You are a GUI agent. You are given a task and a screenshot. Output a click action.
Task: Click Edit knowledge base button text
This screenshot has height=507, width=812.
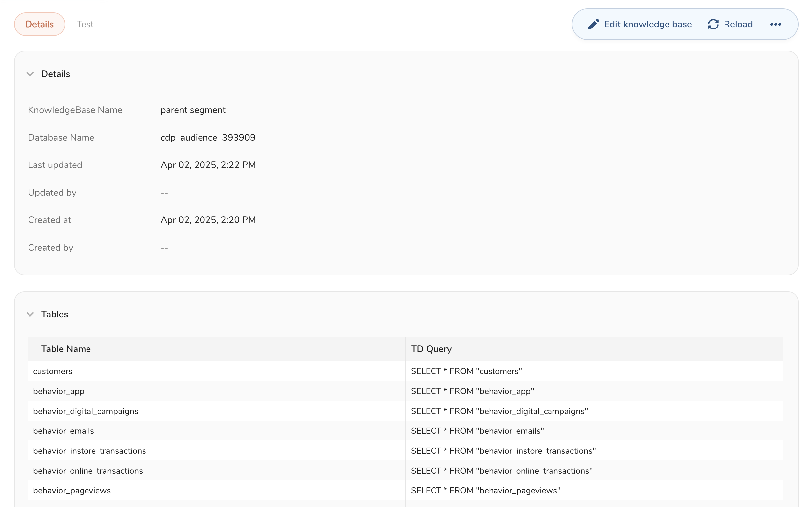(x=648, y=24)
